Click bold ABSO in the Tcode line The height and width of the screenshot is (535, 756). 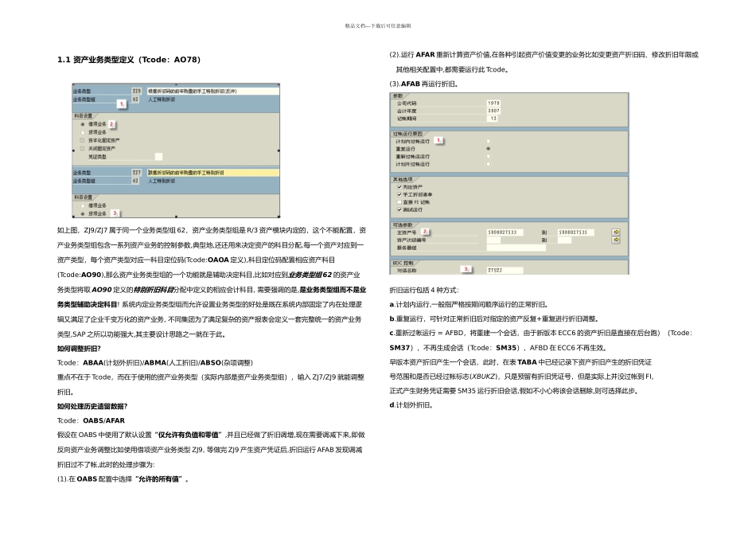pyautogui.click(x=211, y=362)
